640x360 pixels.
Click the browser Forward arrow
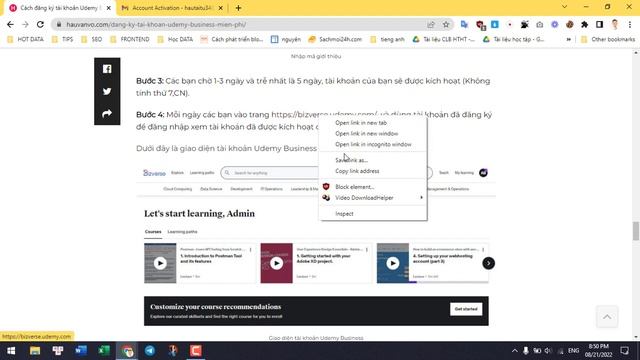[x=25, y=24]
